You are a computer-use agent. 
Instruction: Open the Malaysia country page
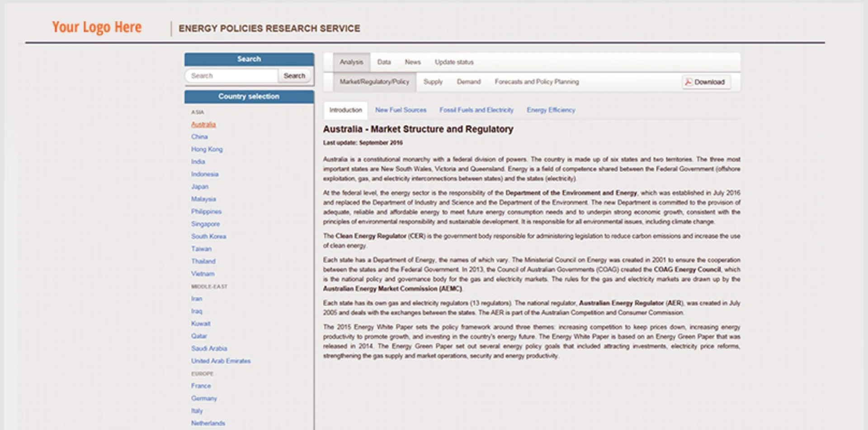click(x=203, y=199)
